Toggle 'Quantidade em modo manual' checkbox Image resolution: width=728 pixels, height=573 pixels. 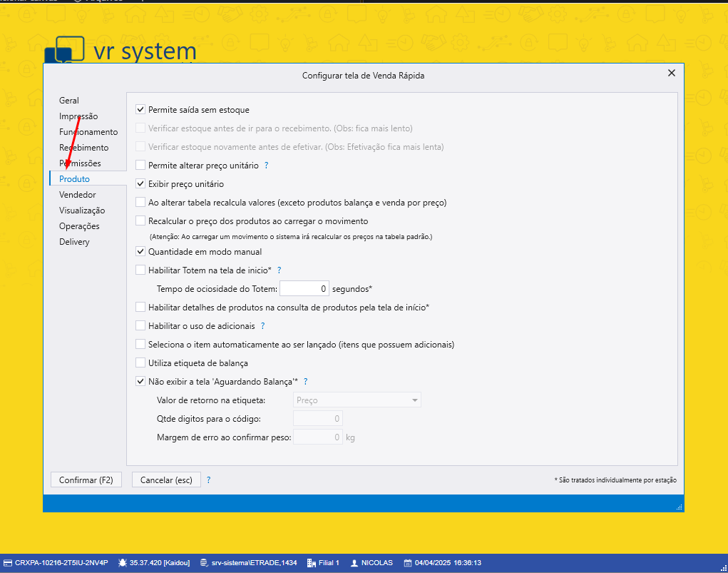[x=140, y=252]
